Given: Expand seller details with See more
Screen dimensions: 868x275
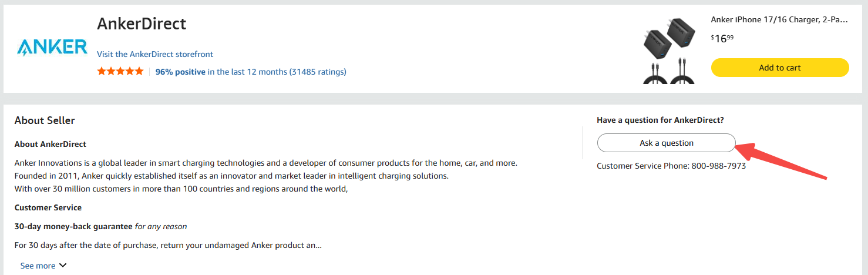Looking at the screenshot, I should 38,266.
